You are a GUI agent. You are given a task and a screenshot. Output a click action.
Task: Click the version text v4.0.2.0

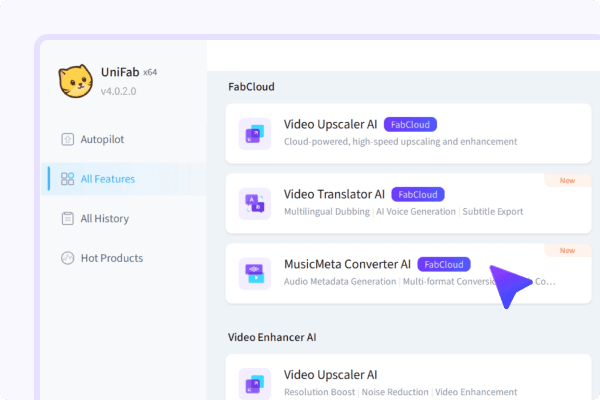(x=119, y=91)
